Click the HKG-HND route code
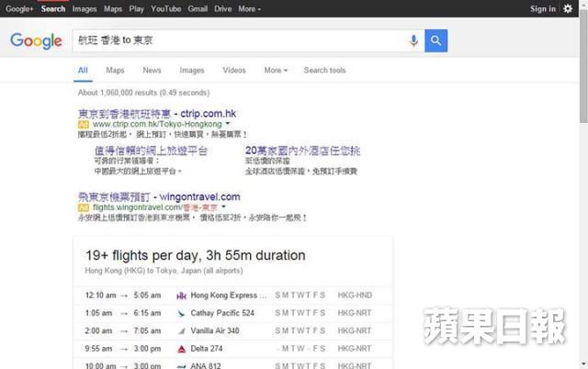 [x=355, y=296]
